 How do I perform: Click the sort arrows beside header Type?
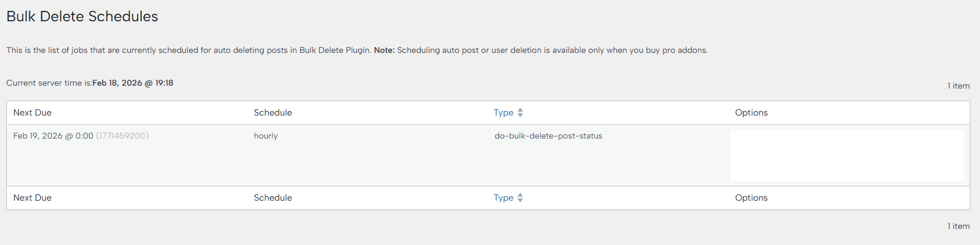[520, 113]
